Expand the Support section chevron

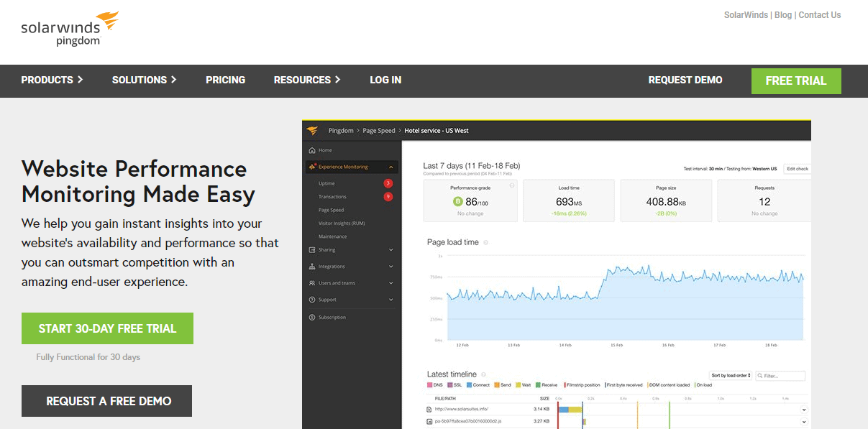pos(391,300)
